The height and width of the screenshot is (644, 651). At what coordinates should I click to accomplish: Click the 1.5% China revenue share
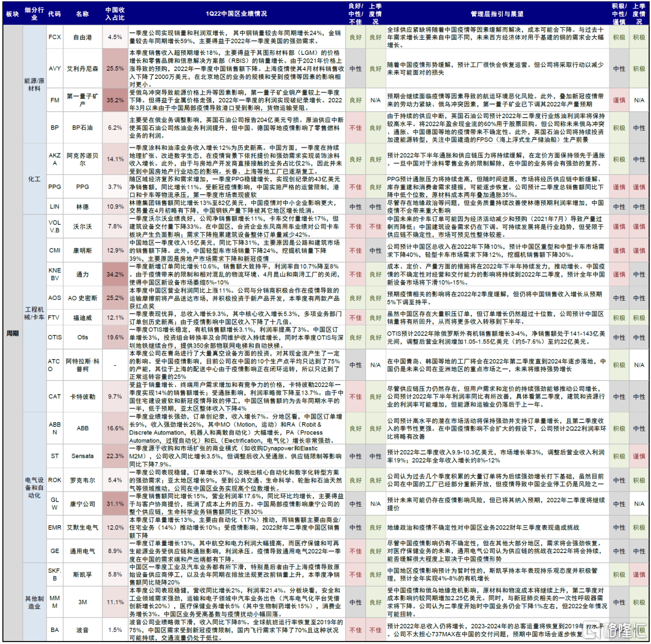pyautogui.click(x=115, y=630)
